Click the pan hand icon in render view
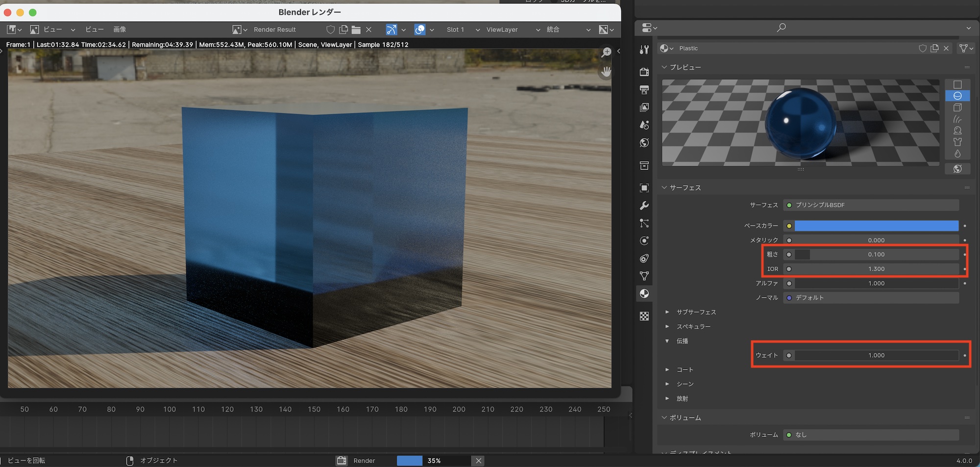The image size is (980, 467). [x=607, y=72]
